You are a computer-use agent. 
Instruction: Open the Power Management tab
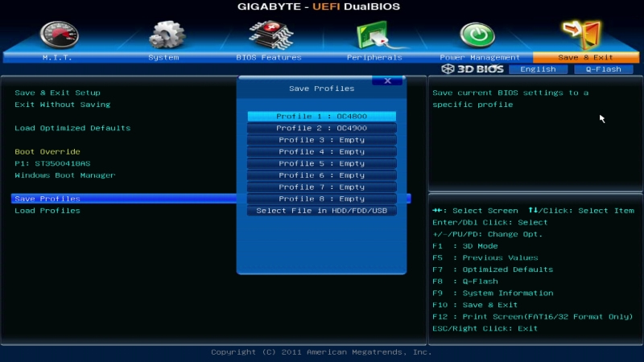click(480, 57)
